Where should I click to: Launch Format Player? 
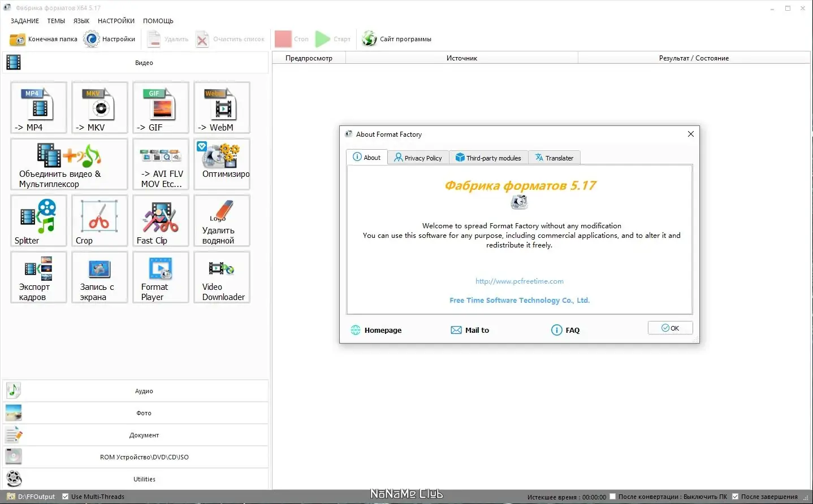pyautogui.click(x=161, y=277)
